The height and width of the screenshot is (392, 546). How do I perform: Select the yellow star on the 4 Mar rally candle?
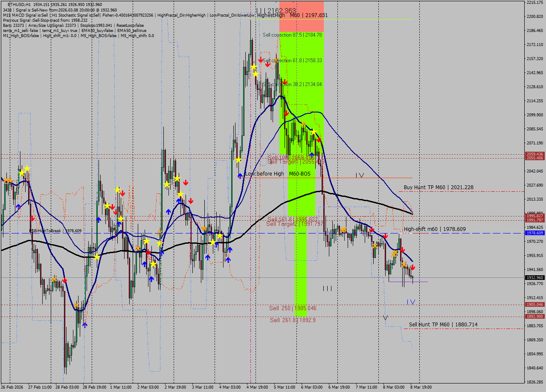[x=238, y=160]
